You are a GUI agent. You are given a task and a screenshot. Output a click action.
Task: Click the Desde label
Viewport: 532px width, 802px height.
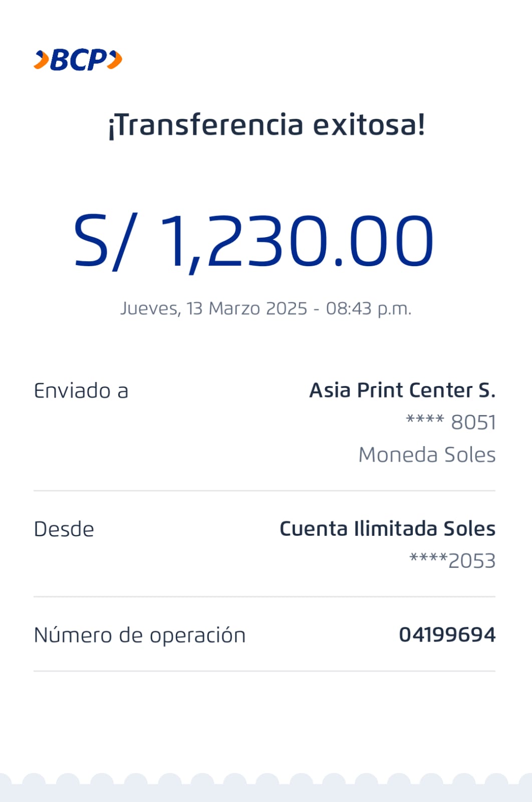[64, 529]
